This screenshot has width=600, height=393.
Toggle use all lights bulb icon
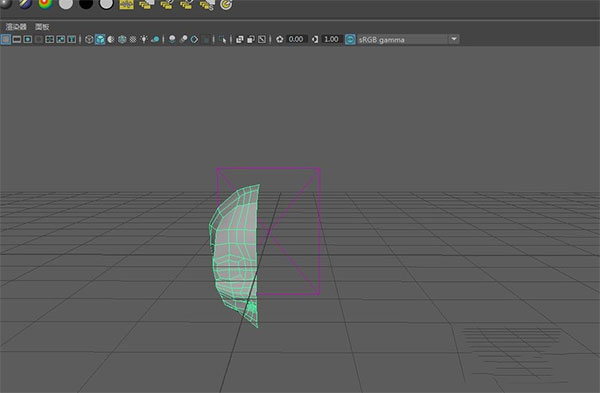point(144,39)
